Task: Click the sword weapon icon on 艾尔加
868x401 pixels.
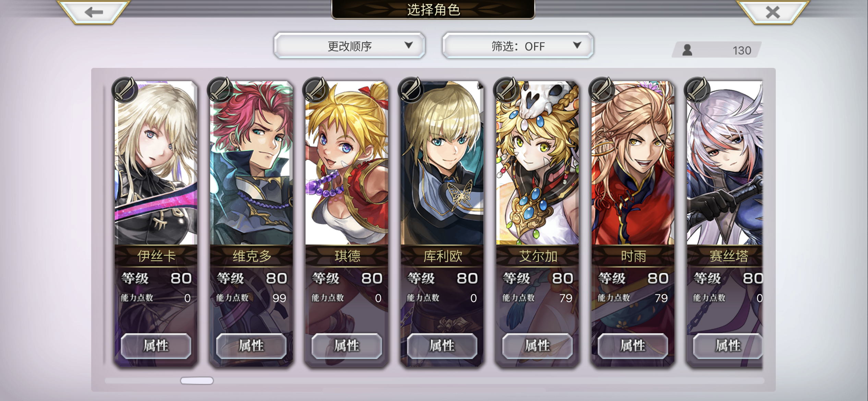Action: point(506,90)
